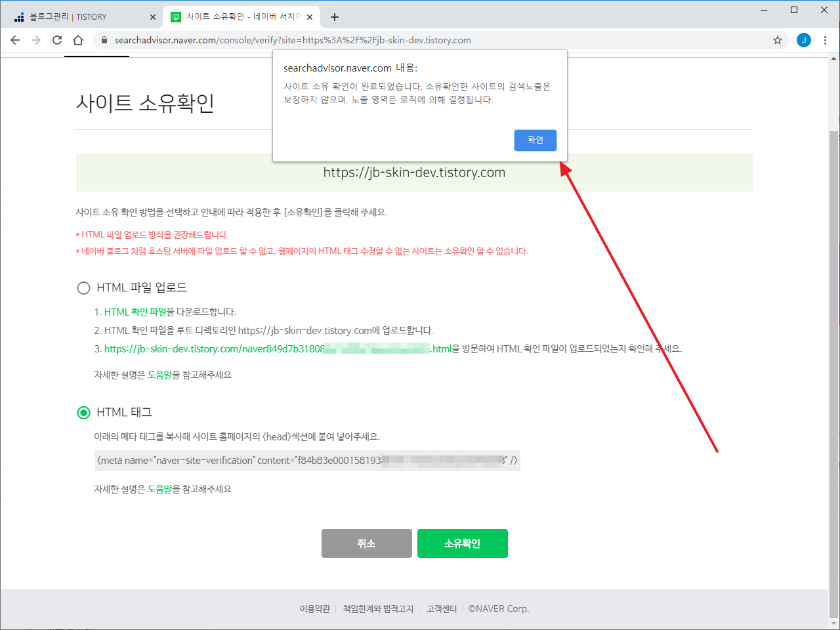840x630 pixels.
Task: Open the 고객센터 footer link
Action: point(442,608)
